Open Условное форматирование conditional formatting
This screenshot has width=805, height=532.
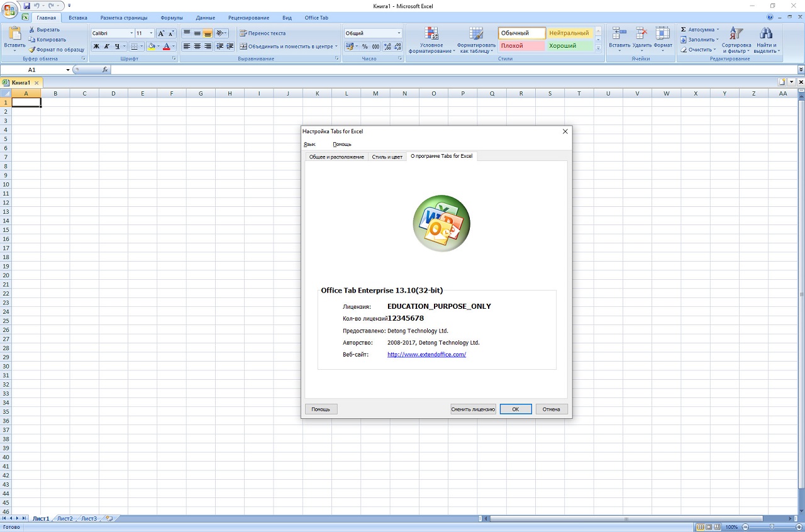(431, 40)
